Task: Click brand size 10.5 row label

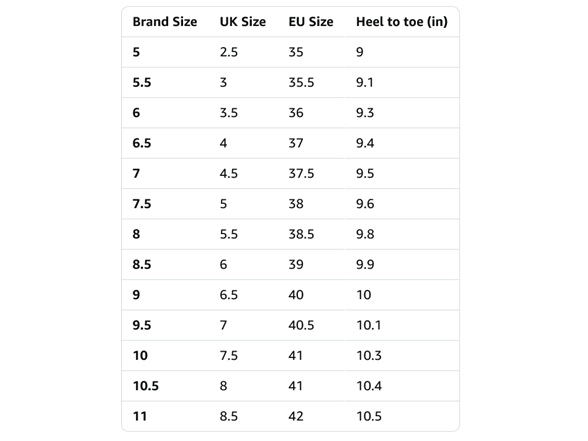Action: click(146, 386)
